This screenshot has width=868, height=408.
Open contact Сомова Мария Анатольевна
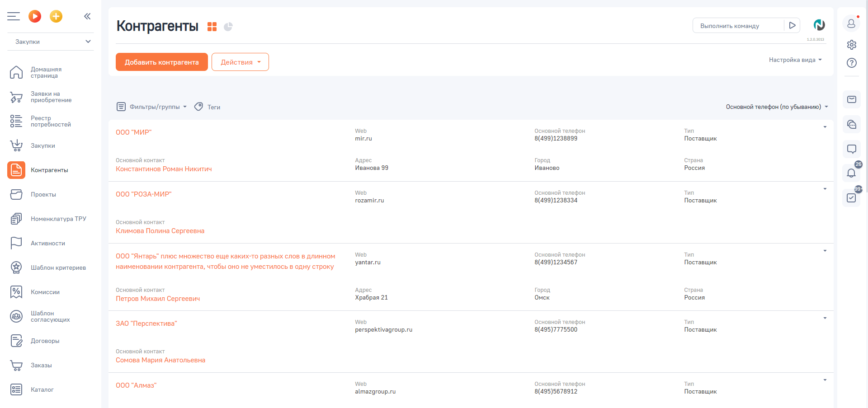coord(160,360)
